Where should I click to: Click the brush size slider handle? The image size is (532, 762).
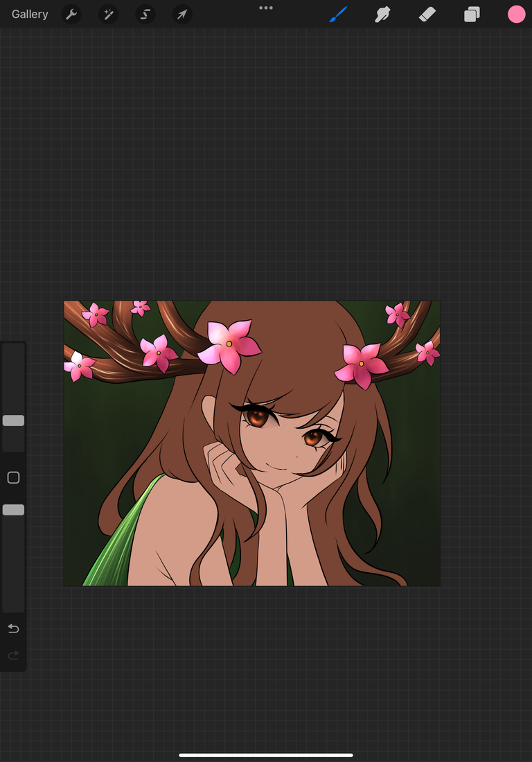click(x=13, y=420)
